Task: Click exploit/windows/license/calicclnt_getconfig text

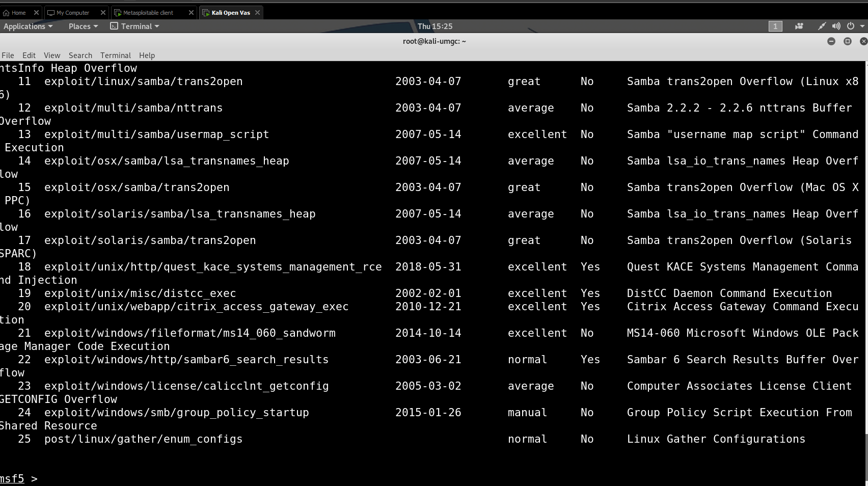Action: click(186, 386)
